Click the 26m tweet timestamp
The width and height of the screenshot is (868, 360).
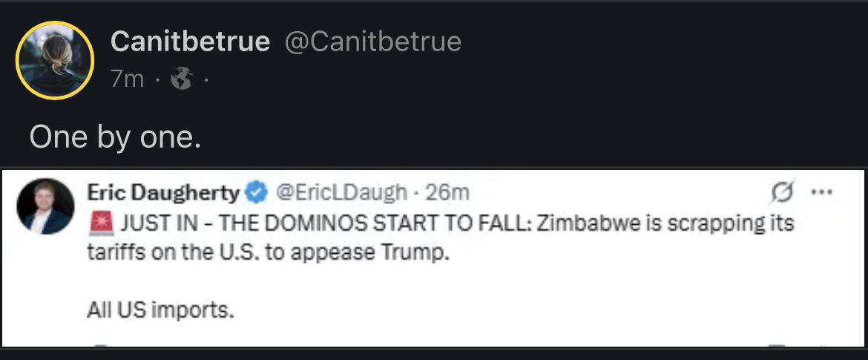pos(447,193)
